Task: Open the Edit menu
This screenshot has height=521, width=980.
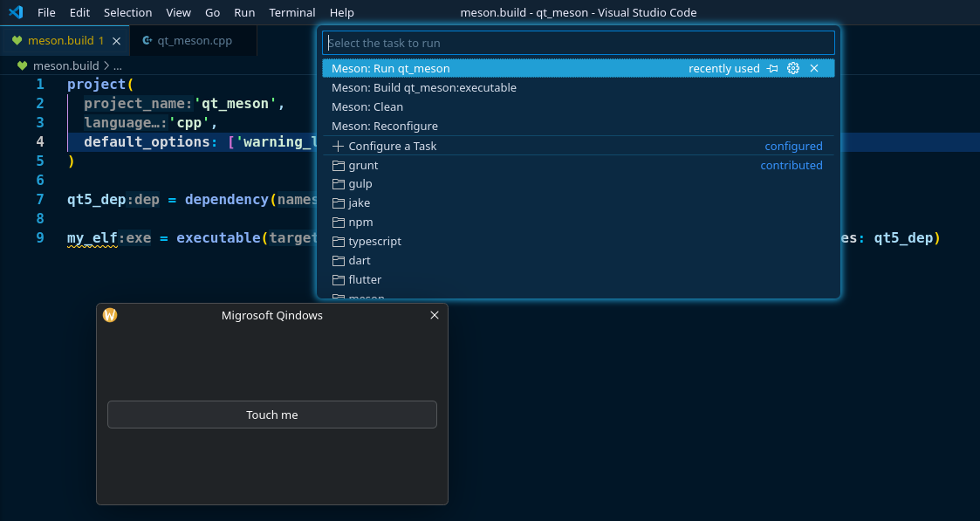Action: coord(79,12)
